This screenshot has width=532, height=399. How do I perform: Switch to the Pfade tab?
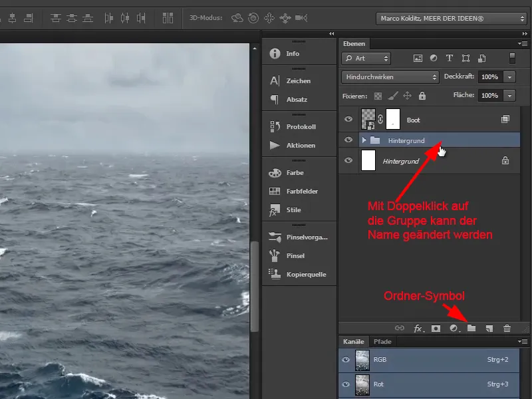pos(382,341)
